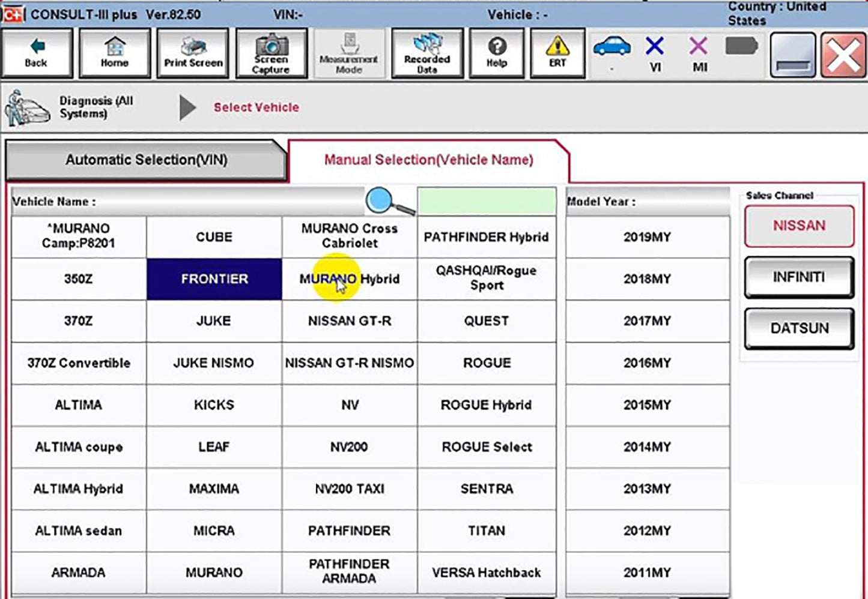Select the NISSAN sales channel

[x=798, y=226]
